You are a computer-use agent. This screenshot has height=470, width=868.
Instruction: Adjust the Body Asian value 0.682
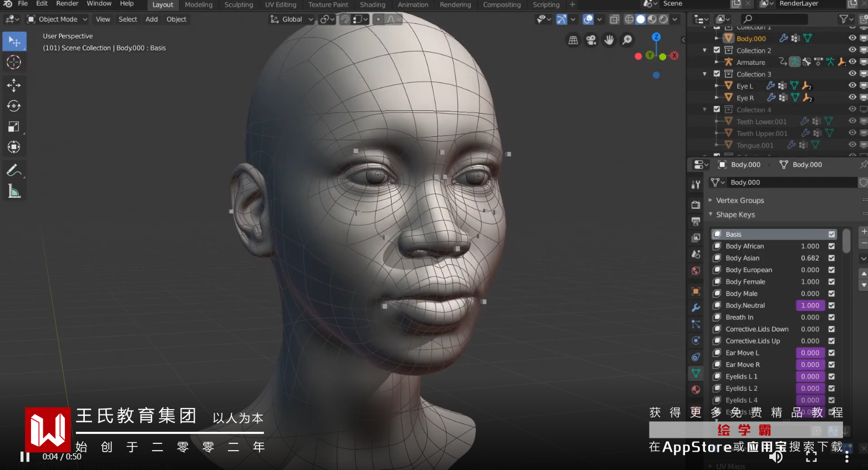click(810, 258)
